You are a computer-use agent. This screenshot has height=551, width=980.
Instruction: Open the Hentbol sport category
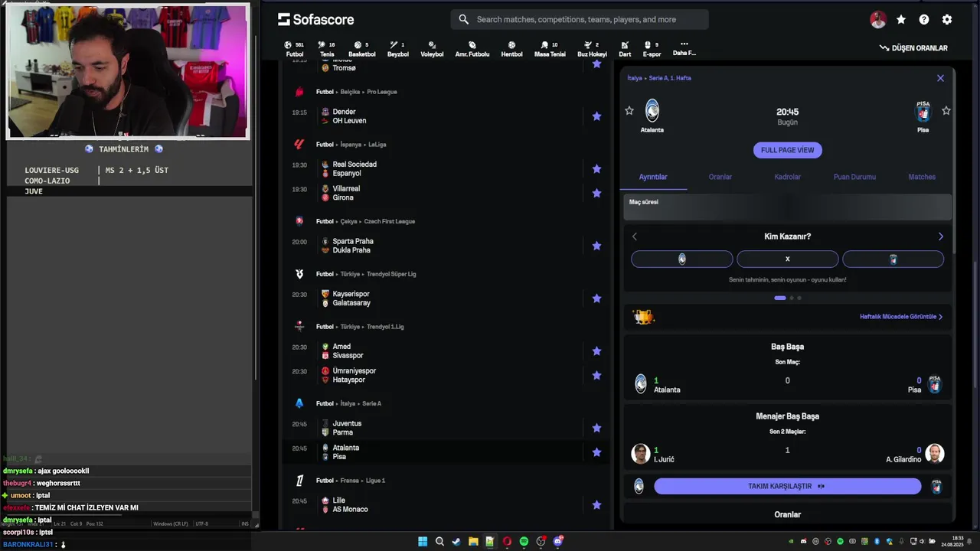[x=511, y=49]
